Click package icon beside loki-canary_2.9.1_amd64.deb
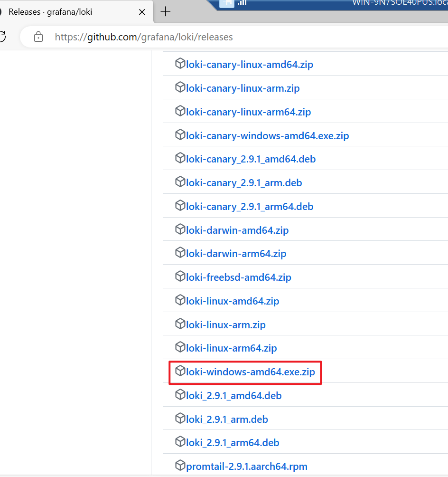Viewport: 448px width, 477px height. coord(180,158)
